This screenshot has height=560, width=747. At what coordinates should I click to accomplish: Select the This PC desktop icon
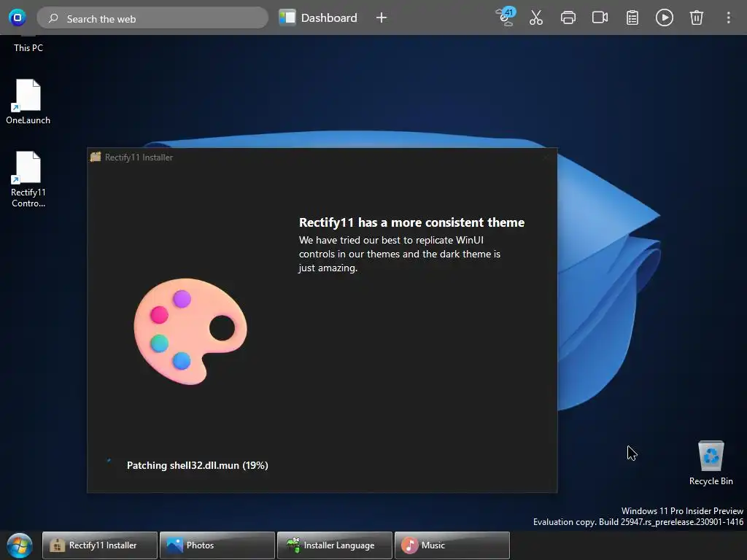click(28, 44)
